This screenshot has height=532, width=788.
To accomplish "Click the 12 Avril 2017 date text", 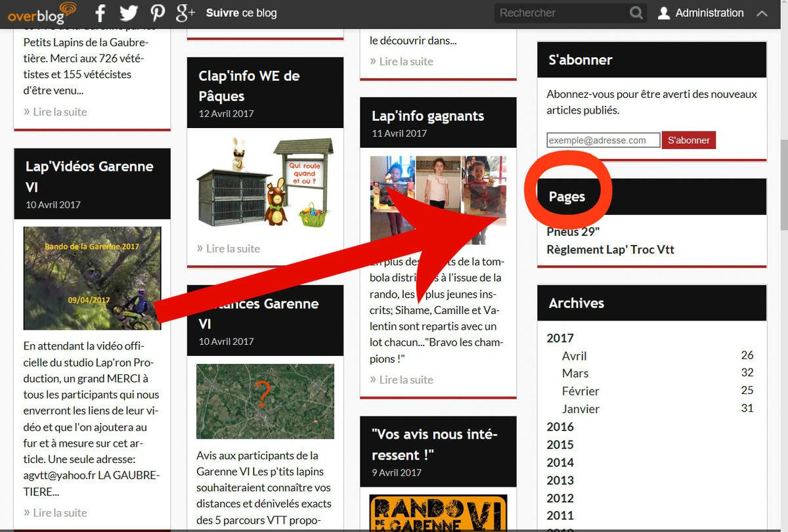I will click(x=227, y=114).
